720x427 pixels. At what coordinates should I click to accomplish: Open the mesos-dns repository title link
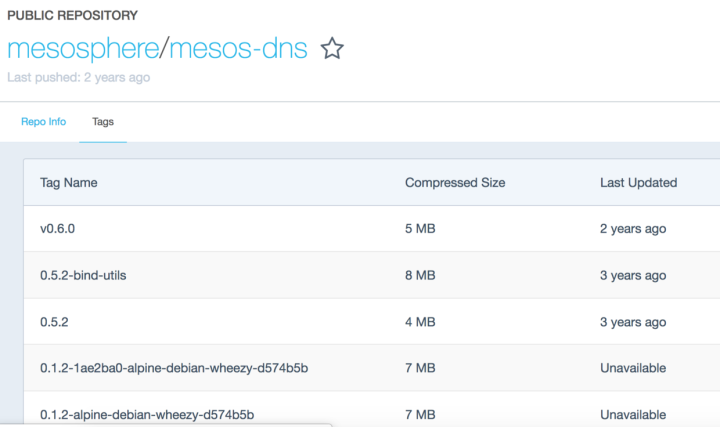coord(240,48)
